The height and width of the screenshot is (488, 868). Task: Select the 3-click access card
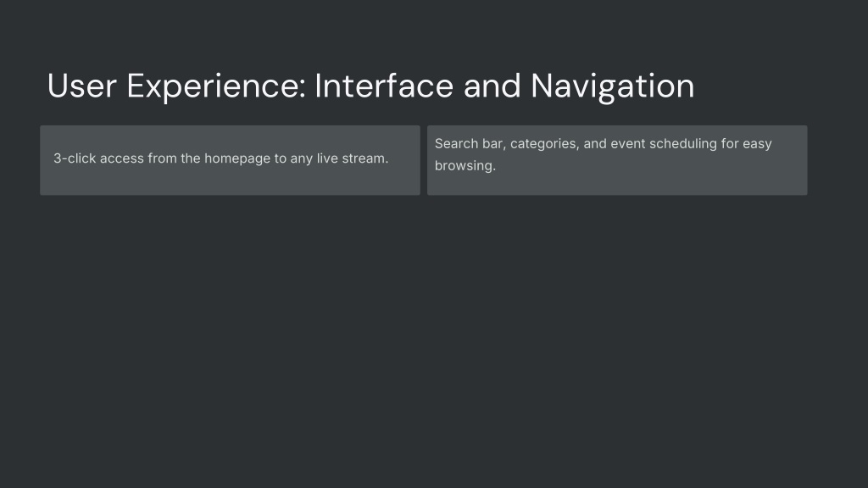pyautogui.click(x=231, y=160)
